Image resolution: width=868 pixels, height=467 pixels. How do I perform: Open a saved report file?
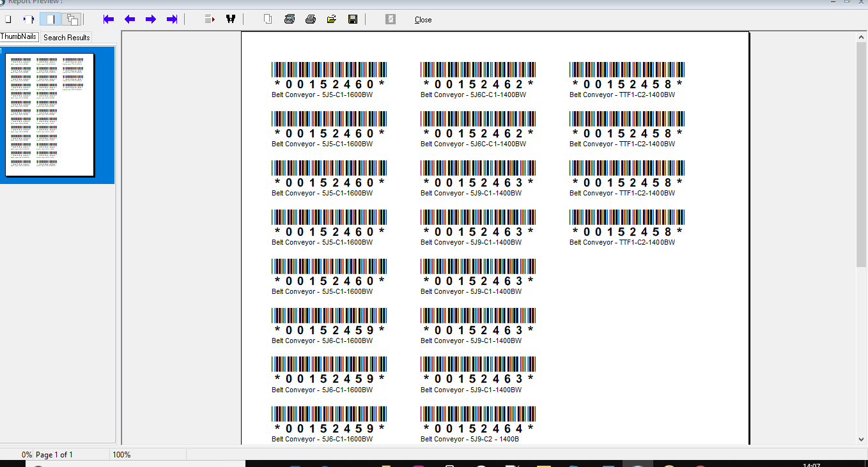point(332,19)
